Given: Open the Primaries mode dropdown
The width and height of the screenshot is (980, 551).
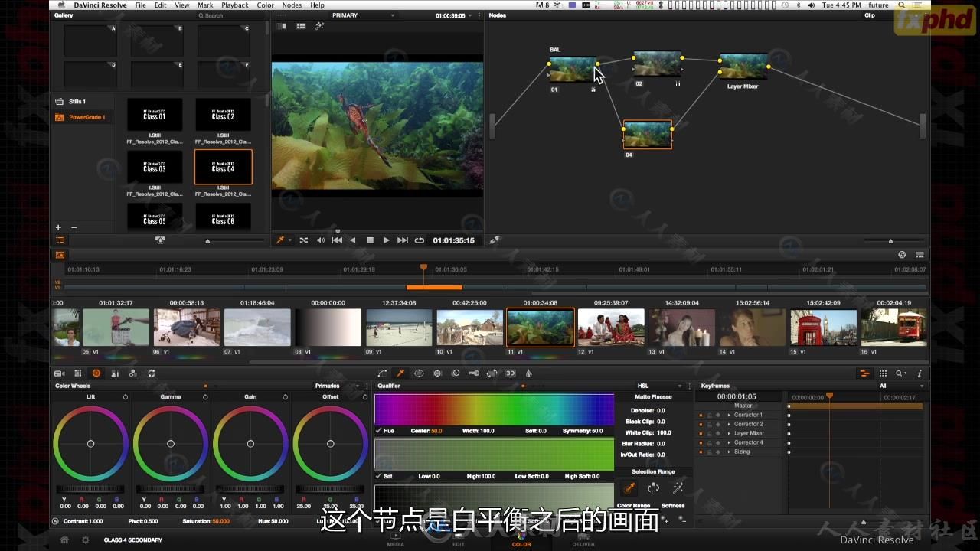Looking at the screenshot, I should (337, 386).
